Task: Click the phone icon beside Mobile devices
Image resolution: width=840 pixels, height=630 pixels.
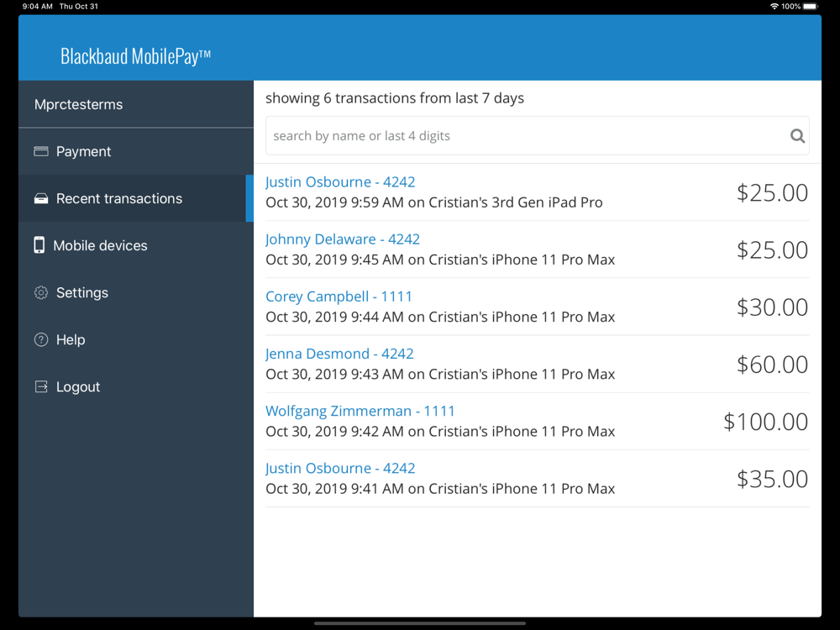Action: [x=39, y=244]
